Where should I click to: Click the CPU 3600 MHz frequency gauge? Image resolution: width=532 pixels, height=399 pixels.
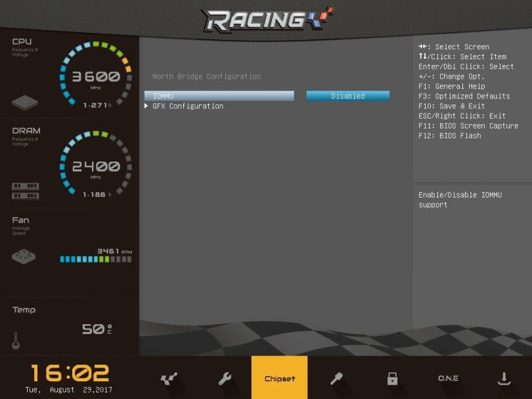click(96, 75)
